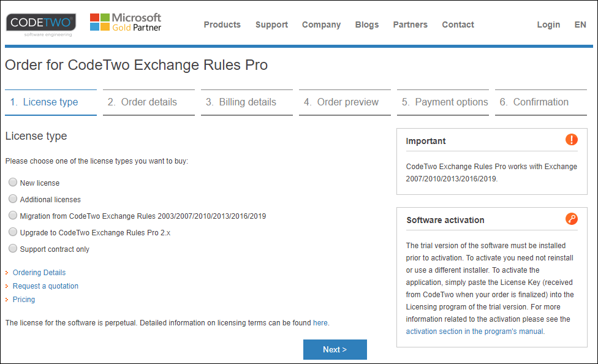Open the Support menu
Screen dimensions: 598x364
click(x=271, y=25)
